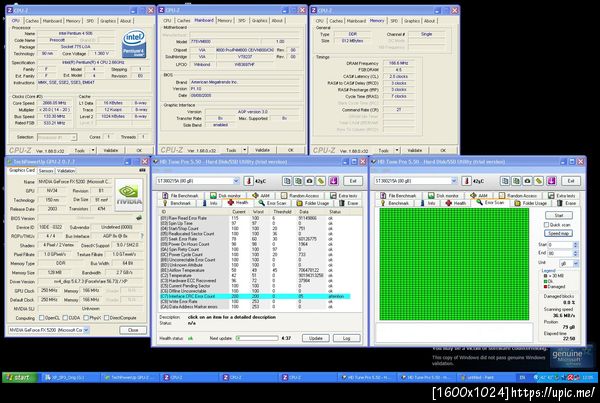Click the Next update progress bar

257,338
